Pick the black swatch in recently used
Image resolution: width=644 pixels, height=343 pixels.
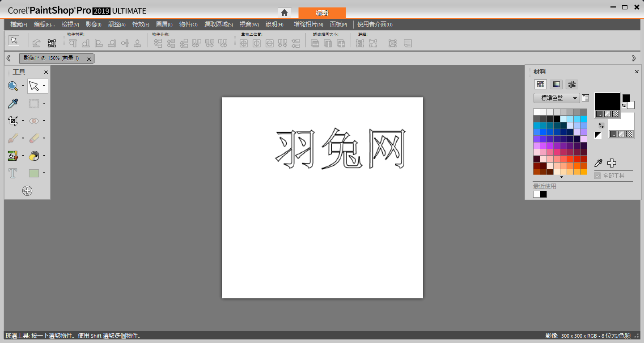[543, 194]
